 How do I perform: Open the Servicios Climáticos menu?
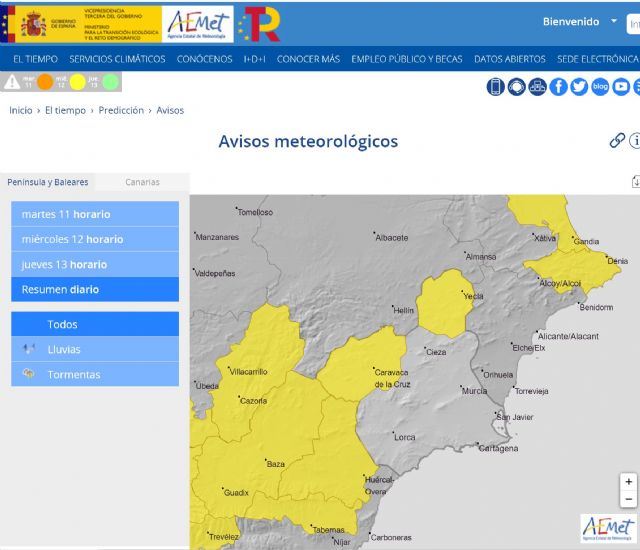click(117, 59)
